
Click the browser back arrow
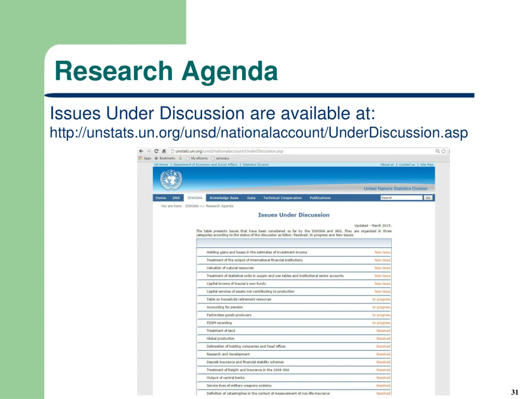pos(141,151)
